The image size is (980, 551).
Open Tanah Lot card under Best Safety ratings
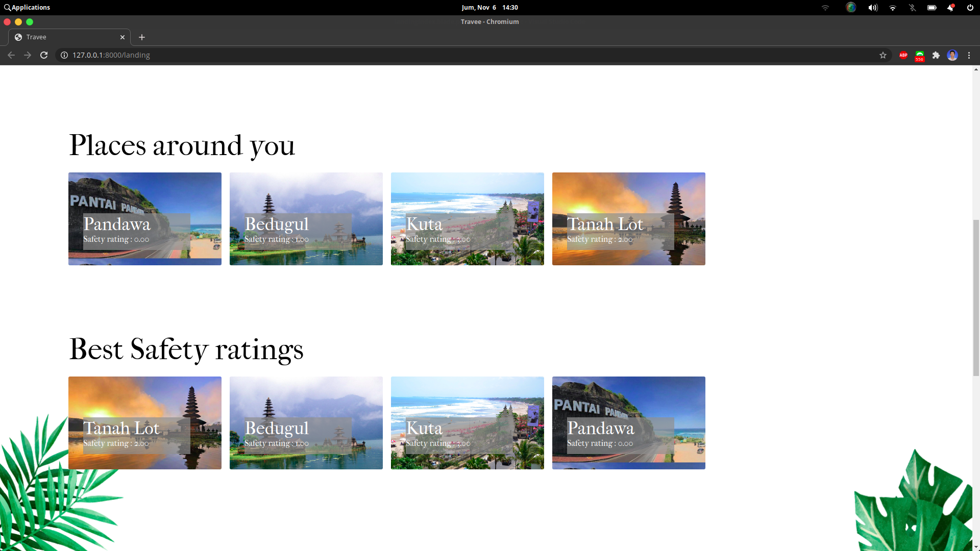click(x=145, y=422)
